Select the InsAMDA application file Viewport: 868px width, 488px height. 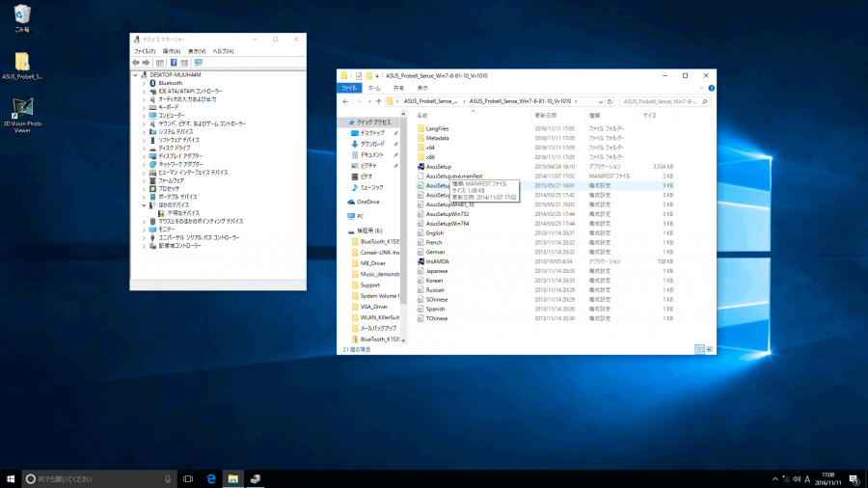click(x=437, y=261)
